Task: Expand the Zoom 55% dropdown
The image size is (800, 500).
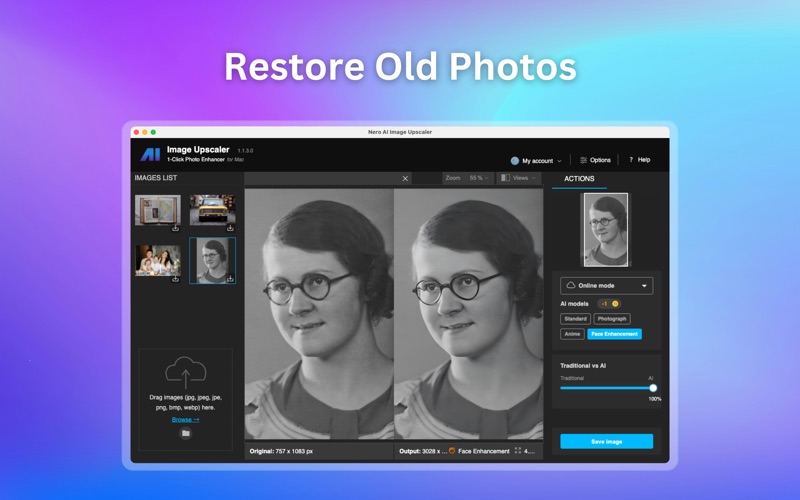Action: (467, 178)
